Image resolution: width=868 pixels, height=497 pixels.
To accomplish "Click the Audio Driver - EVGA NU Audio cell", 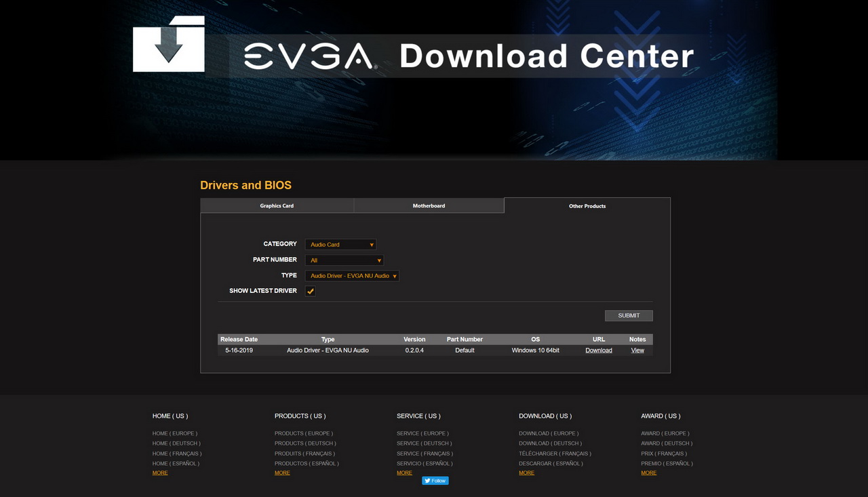I will point(328,351).
